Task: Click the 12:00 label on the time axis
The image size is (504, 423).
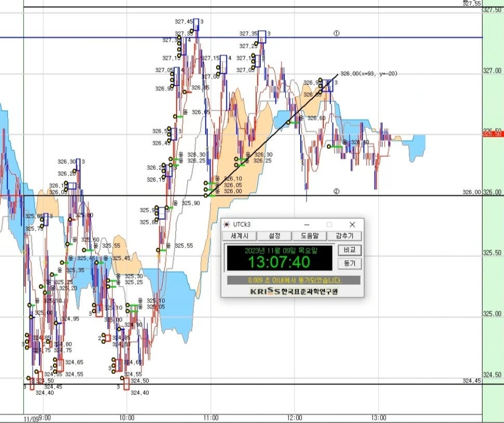Action: tap(295, 418)
